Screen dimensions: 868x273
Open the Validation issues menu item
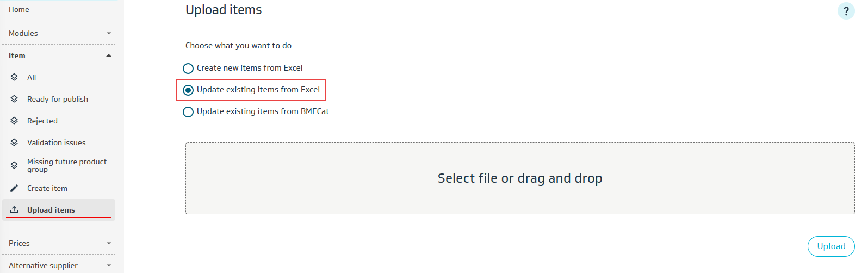[x=56, y=142]
